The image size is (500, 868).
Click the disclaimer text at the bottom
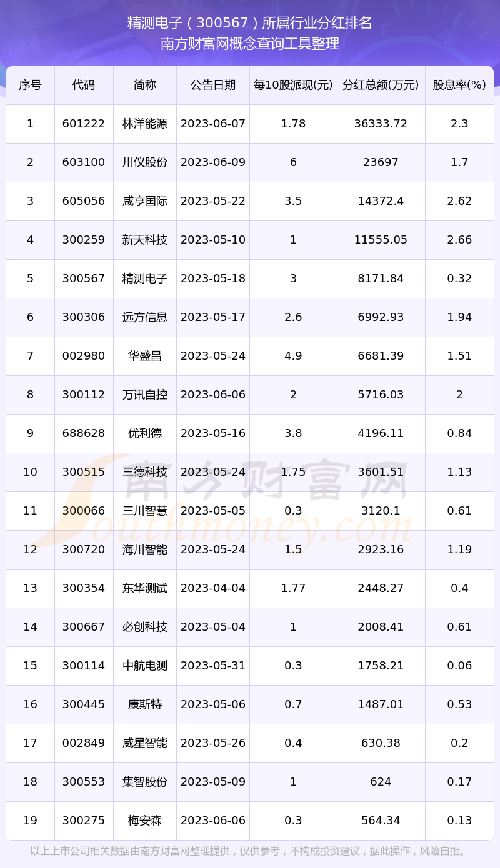click(x=250, y=851)
